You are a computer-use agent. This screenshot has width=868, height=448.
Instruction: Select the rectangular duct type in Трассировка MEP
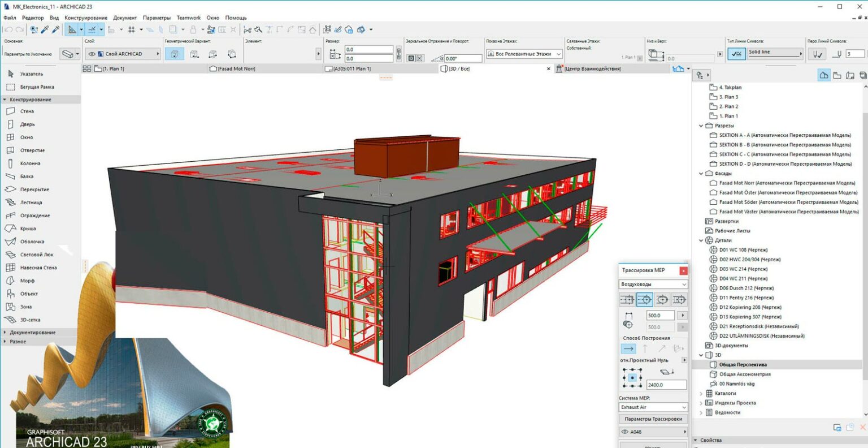click(x=627, y=299)
